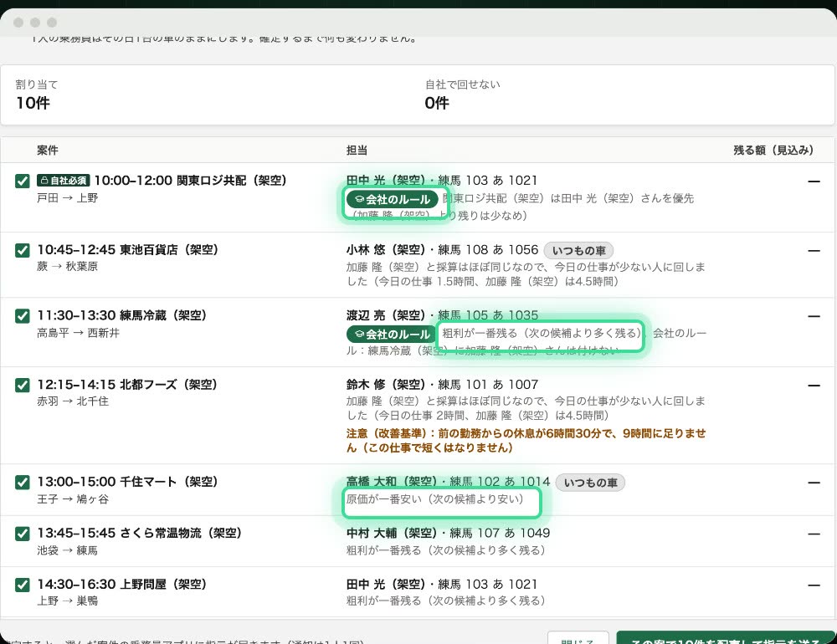Select the job title 10:00–12:00 関東ロジ共配（架空）
The width and height of the screenshot is (837, 644).
point(191,181)
